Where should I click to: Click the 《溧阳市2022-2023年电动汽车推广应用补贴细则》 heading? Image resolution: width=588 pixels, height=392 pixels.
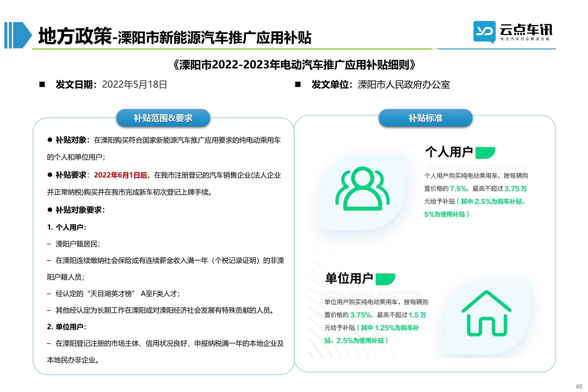tap(294, 65)
